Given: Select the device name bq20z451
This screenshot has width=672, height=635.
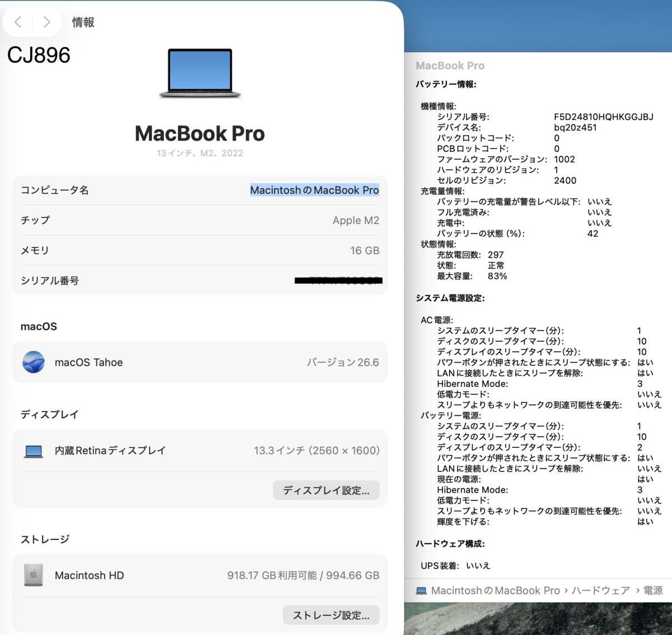Looking at the screenshot, I should click(575, 128).
